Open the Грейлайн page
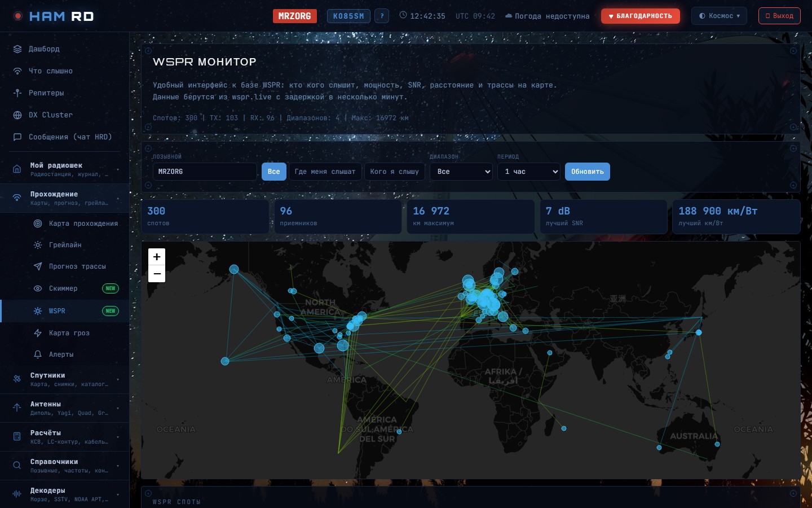812x508 pixels. [65, 245]
